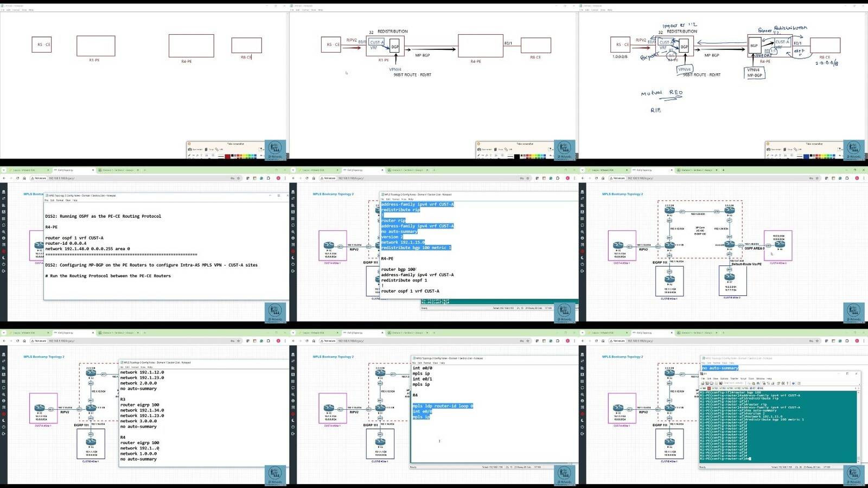Open tab search chevron in SecureCRT frame browser
868x488 pixels.
point(583,333)
